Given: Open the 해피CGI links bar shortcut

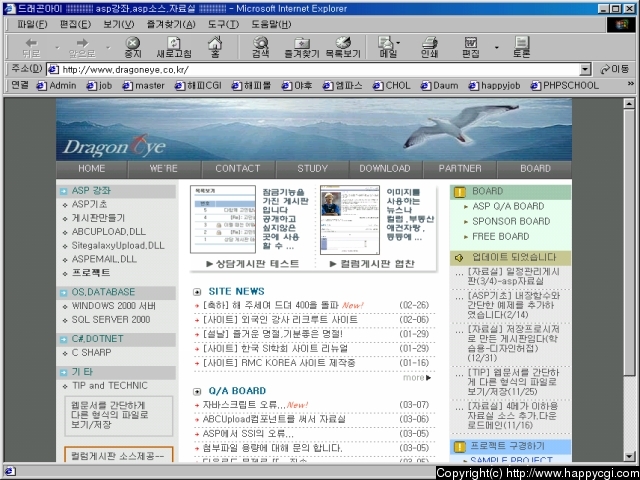Looking at the screenshot, I should [198, 86].
